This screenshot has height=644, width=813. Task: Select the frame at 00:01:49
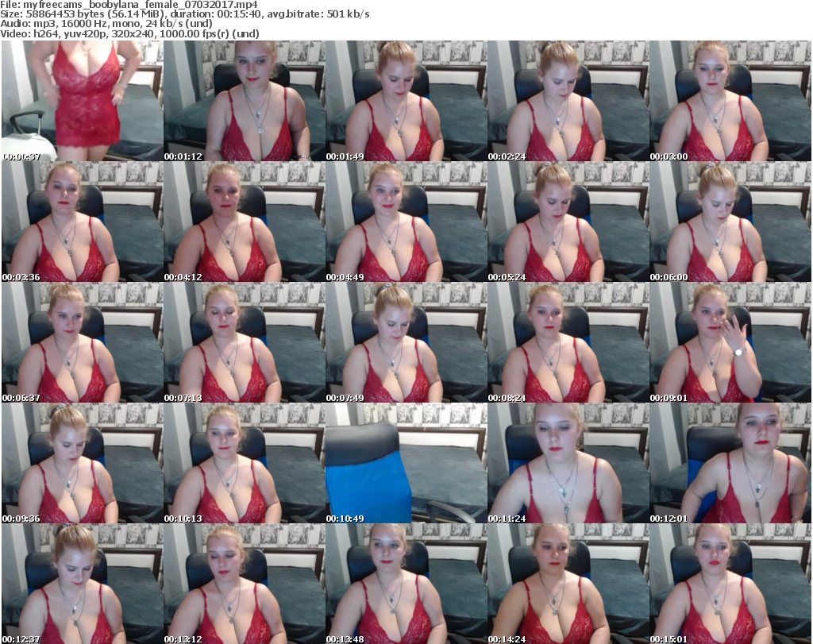click(406, 101)
